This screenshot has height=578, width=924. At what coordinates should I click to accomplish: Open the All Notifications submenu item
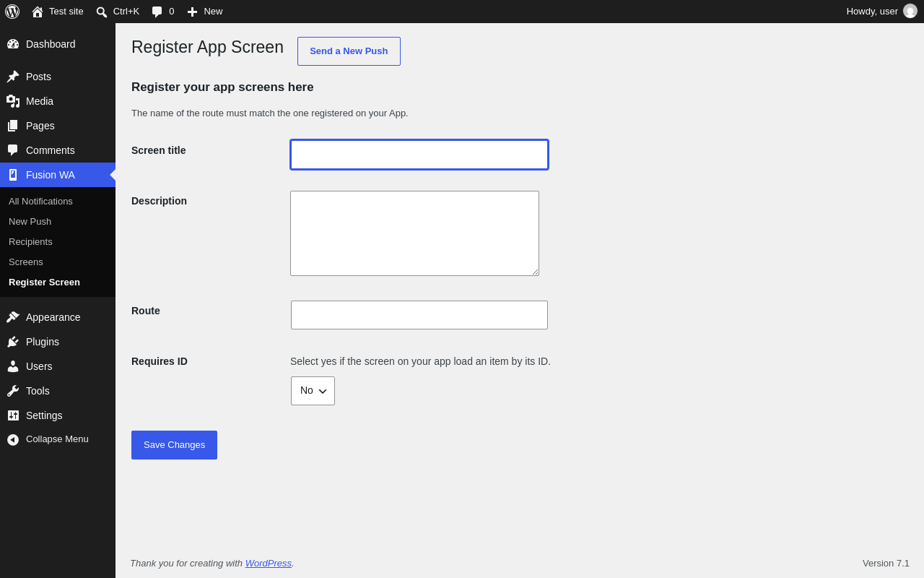tap(40, 202)
